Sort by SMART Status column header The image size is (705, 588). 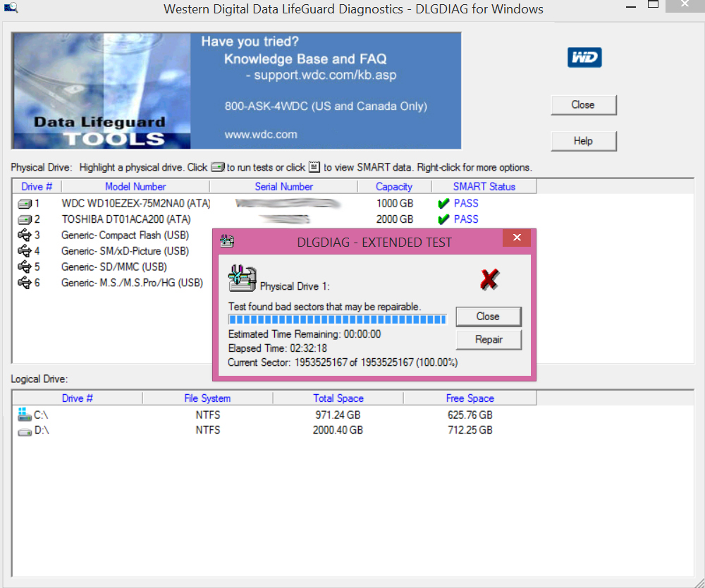[484, 187]
